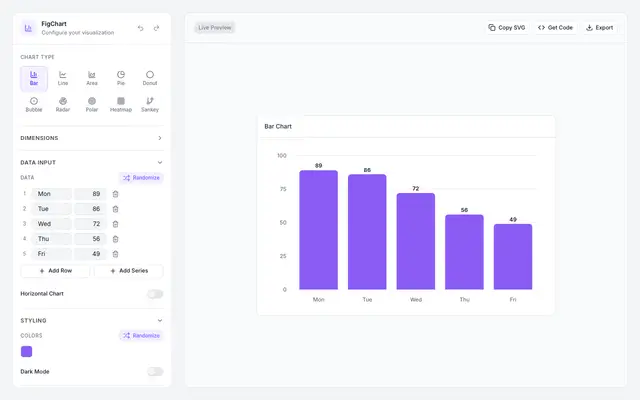Randomize the data values
The image size is (640, 400).
tap(141, 178)
